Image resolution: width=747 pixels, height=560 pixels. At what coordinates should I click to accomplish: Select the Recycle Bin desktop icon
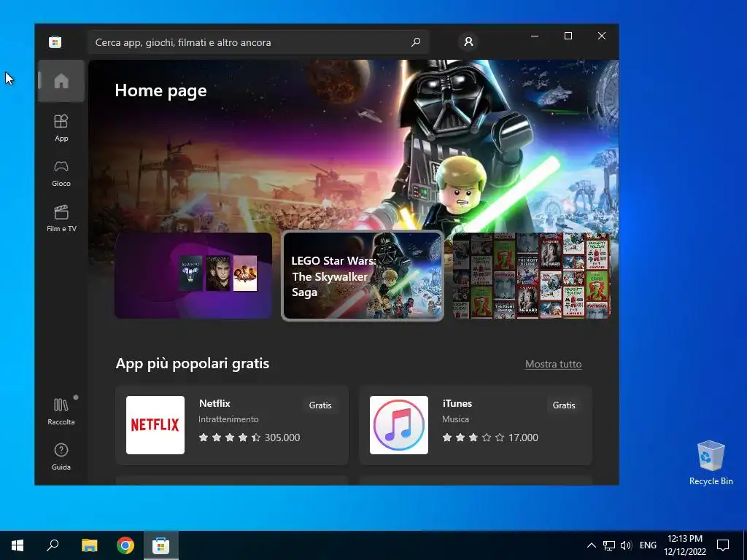[711, 463]
